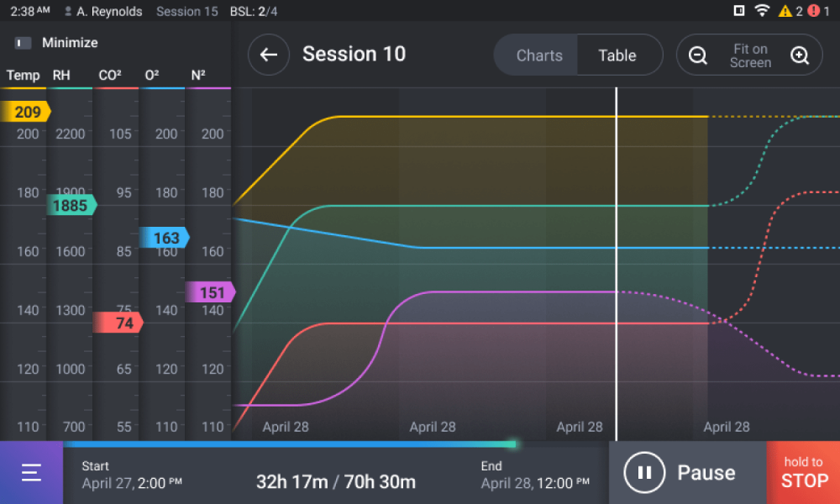
Task: Switch to Table view
Action: pyautogui.click(x=617, y=55)
